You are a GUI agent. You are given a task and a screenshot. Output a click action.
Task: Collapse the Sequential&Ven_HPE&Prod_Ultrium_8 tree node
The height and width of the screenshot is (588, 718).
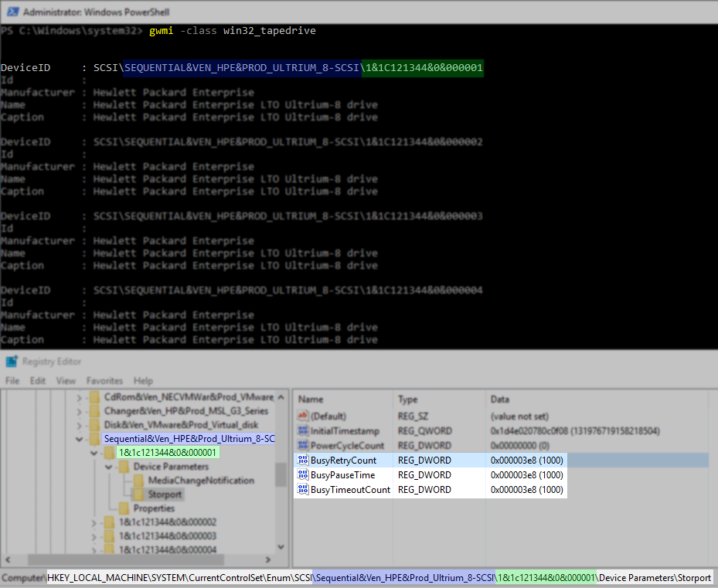coord(79,439)
